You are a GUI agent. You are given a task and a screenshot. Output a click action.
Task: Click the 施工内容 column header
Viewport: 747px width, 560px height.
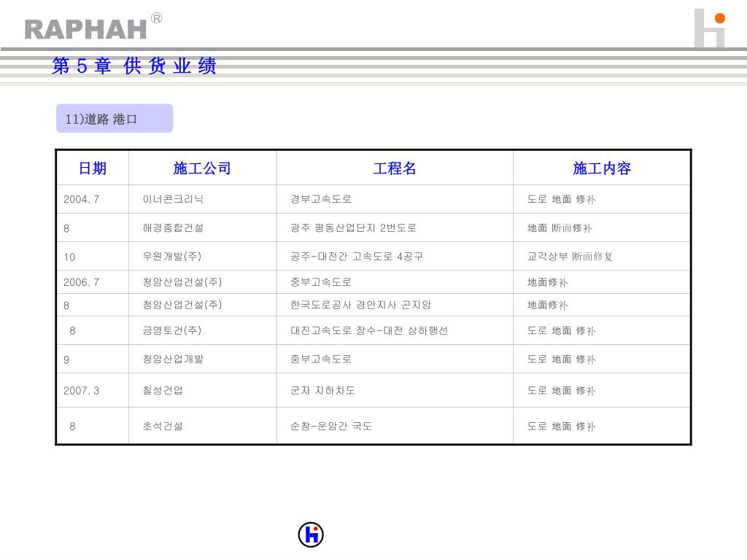point(602,168)
